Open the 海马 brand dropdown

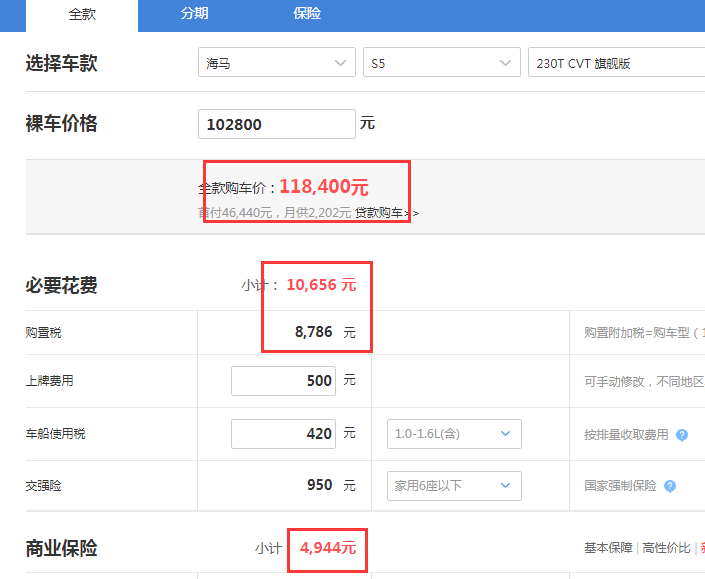click(277, 62)
